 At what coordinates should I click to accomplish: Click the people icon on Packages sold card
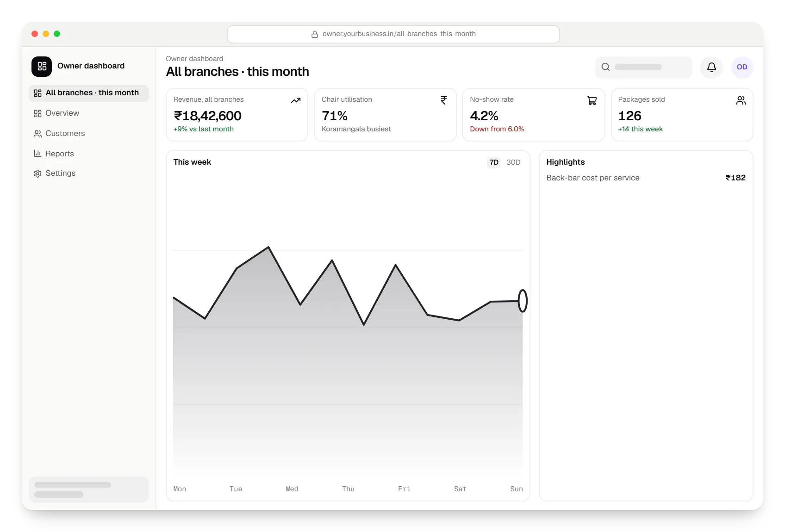pyautogui.click(x=741, y=100)
